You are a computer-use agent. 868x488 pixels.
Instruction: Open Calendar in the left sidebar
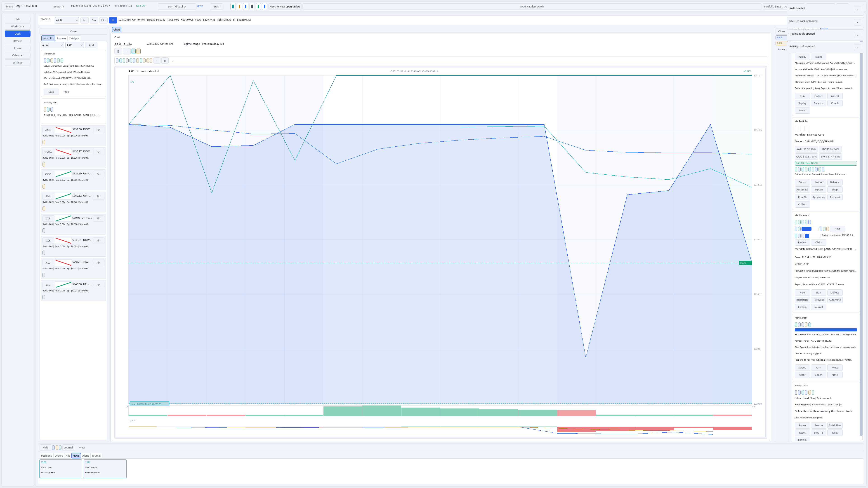coord(18,55)
